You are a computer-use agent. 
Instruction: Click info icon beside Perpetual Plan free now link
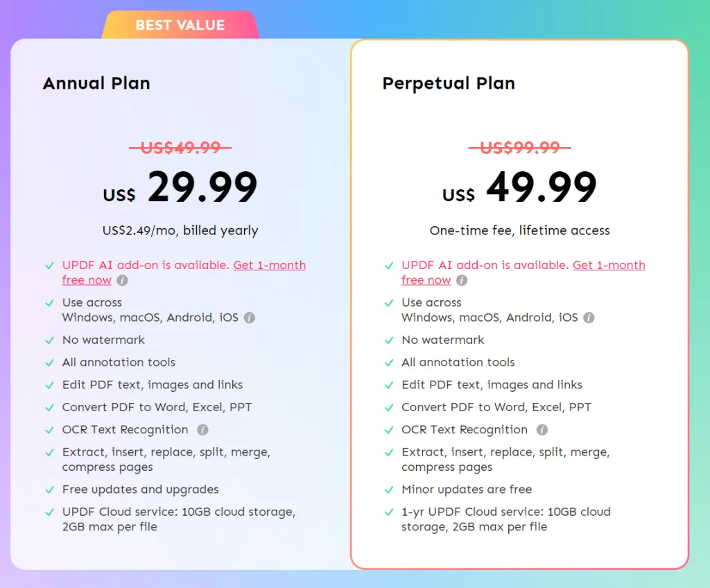(x=462, y=281)
